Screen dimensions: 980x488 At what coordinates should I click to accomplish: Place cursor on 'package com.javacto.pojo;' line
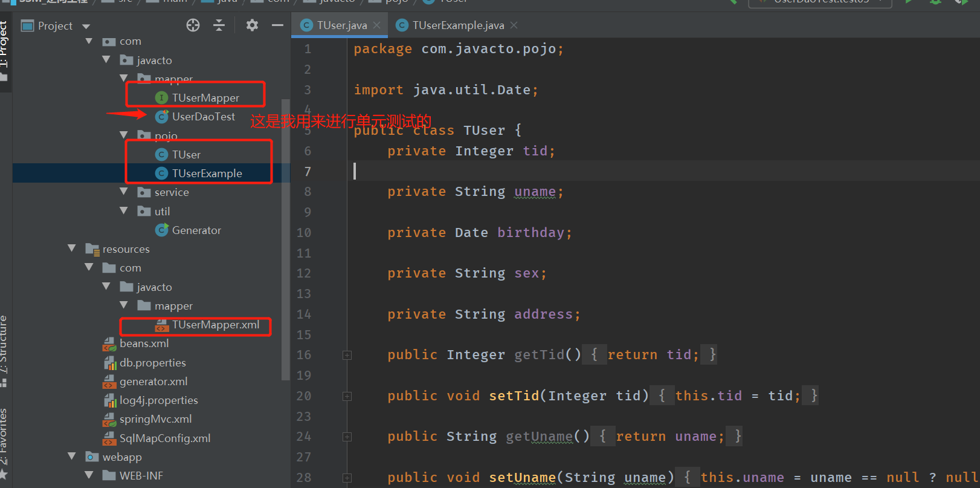click(x=459, y=49)
